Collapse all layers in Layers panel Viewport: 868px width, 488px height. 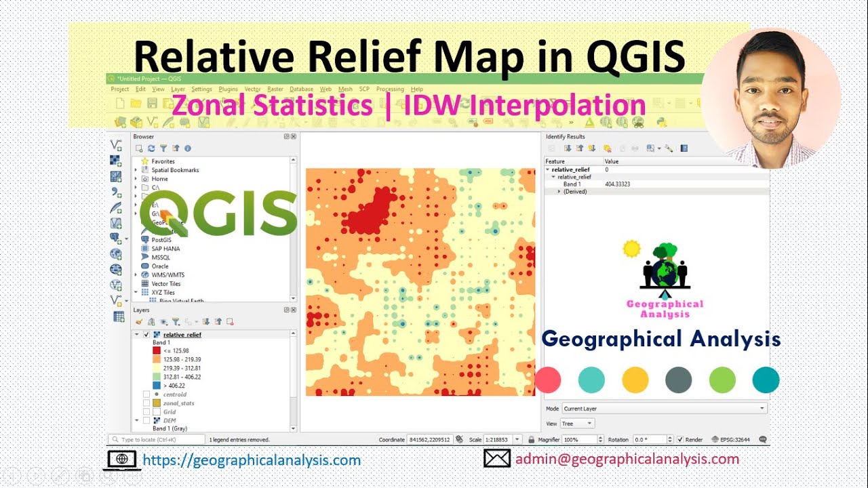tap(218, 322)
